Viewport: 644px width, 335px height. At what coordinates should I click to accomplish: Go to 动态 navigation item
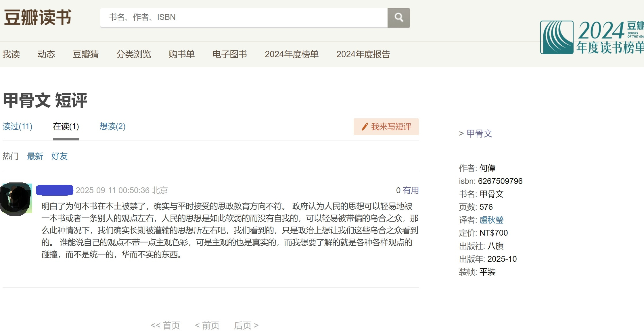pos(46,54)
